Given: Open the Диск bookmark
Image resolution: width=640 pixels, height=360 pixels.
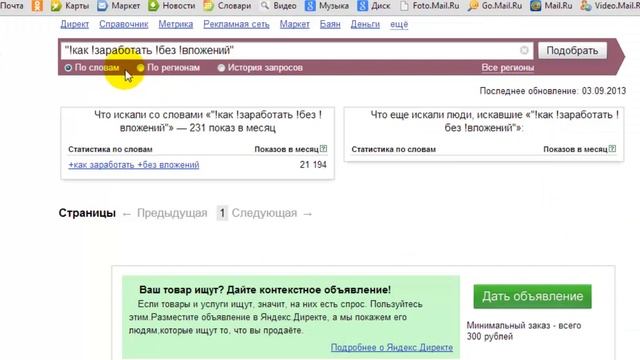Looking at the screenshot, I should [374, 6].
